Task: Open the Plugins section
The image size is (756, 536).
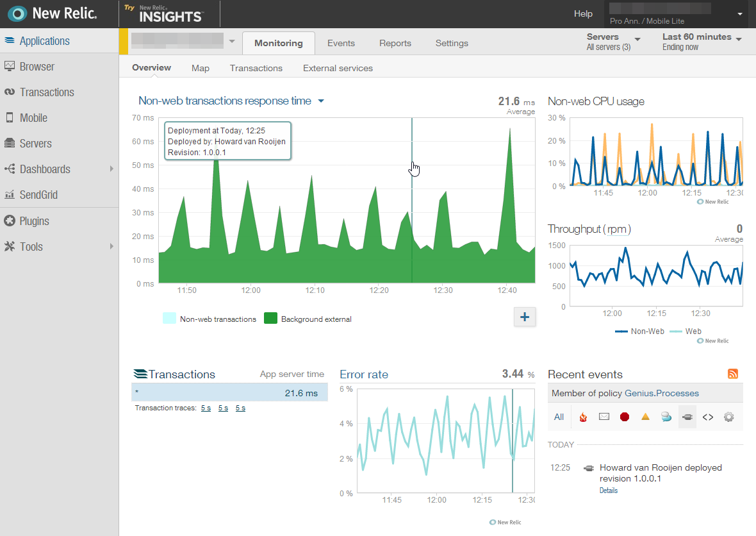Action: point(59,221)
